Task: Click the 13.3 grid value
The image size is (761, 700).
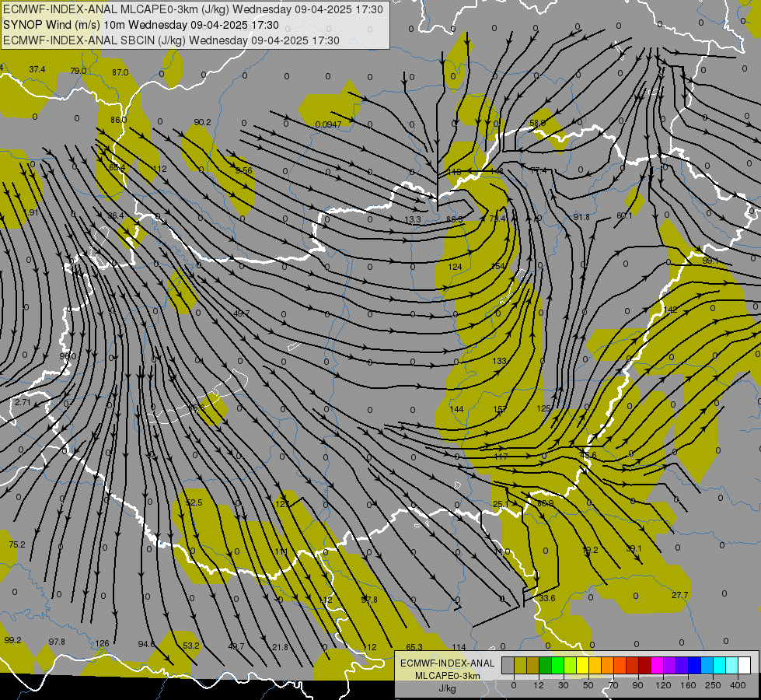Action: point(413,219)
